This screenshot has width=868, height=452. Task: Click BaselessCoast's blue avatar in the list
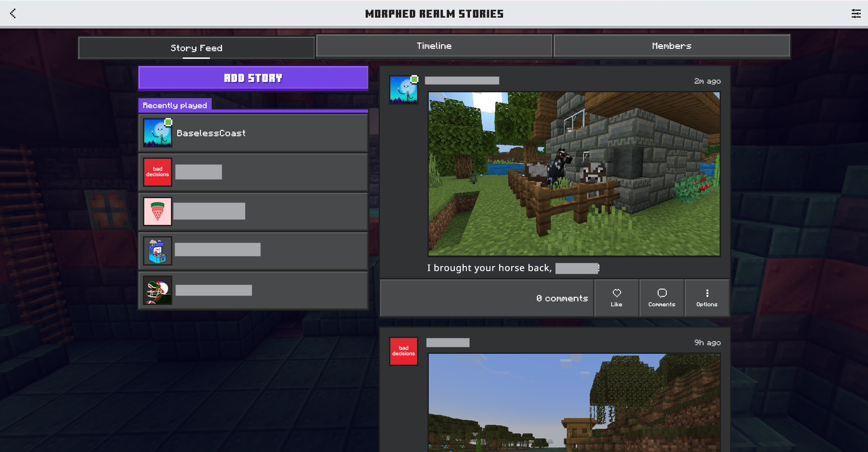coord(157,133)
